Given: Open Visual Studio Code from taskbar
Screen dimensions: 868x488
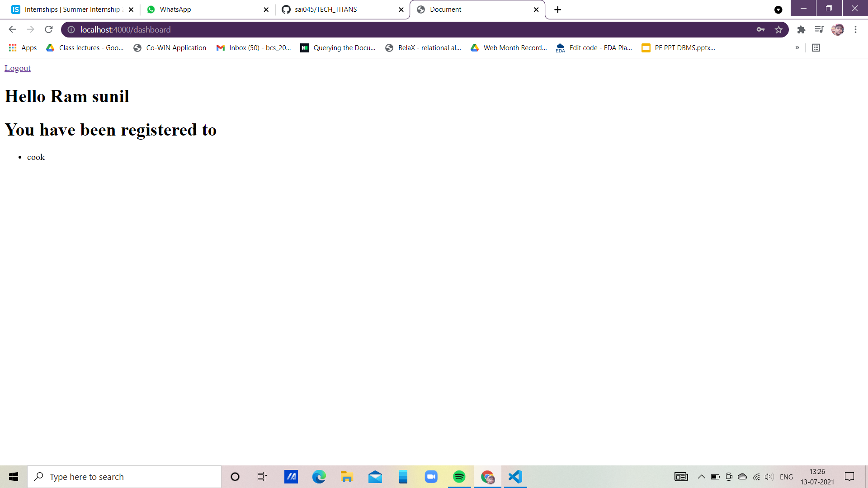Looking at the screenshot, I should [515, 477].
